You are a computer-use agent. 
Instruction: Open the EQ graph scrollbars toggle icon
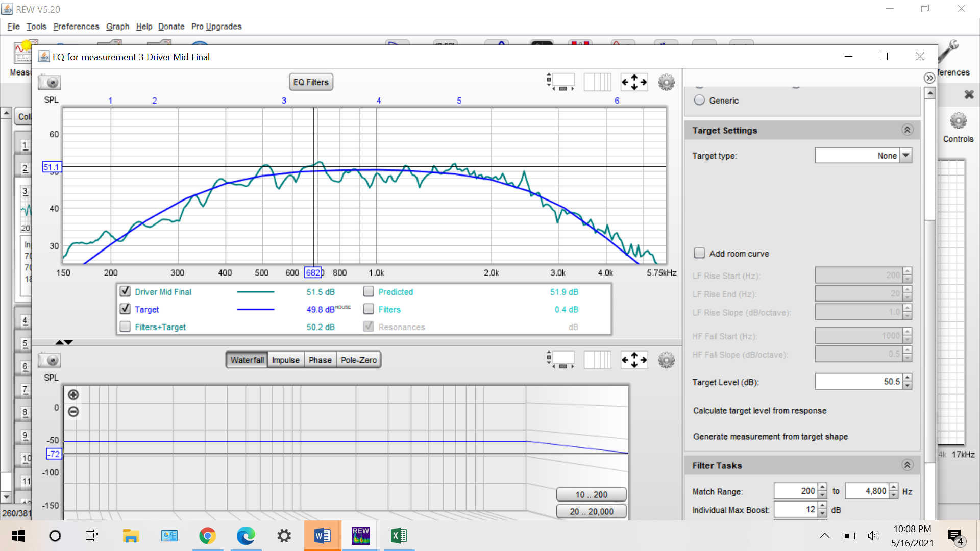tap(560, 82)
